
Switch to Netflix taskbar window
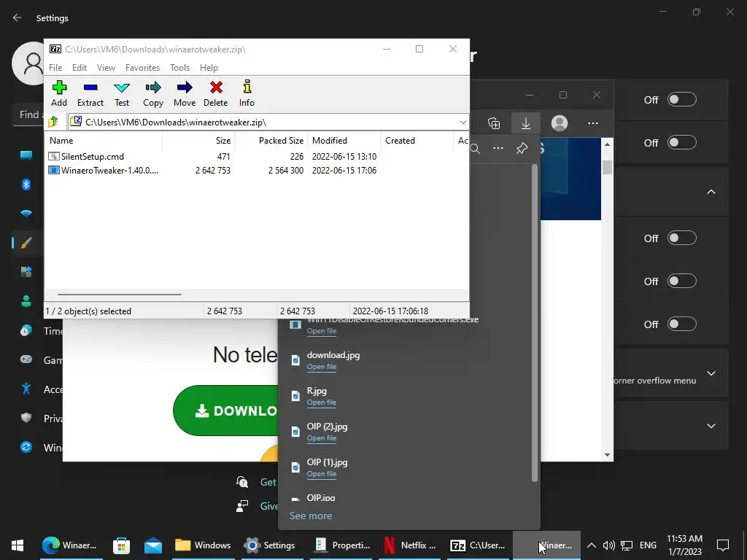(410, 545)
